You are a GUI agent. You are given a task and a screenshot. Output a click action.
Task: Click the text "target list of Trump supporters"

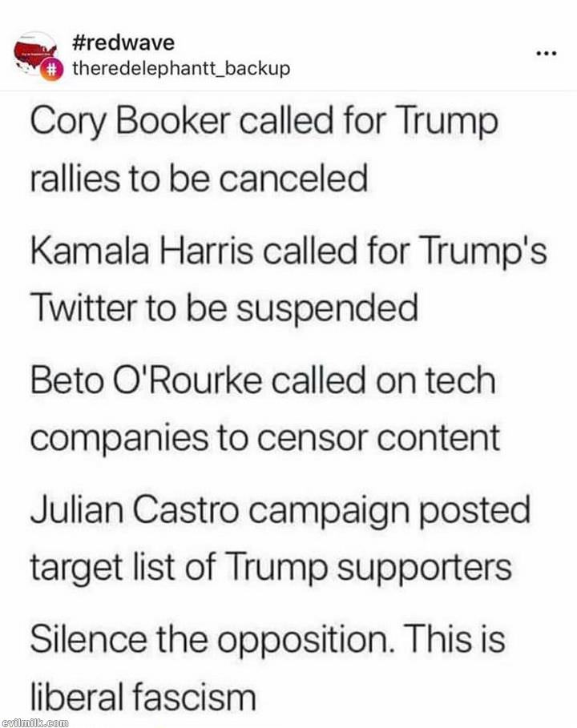tap(271, 567)
